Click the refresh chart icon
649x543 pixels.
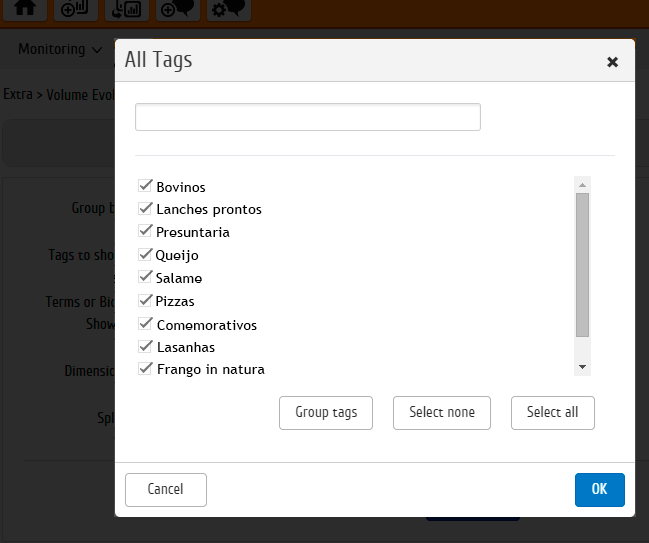tap(126, 8)
